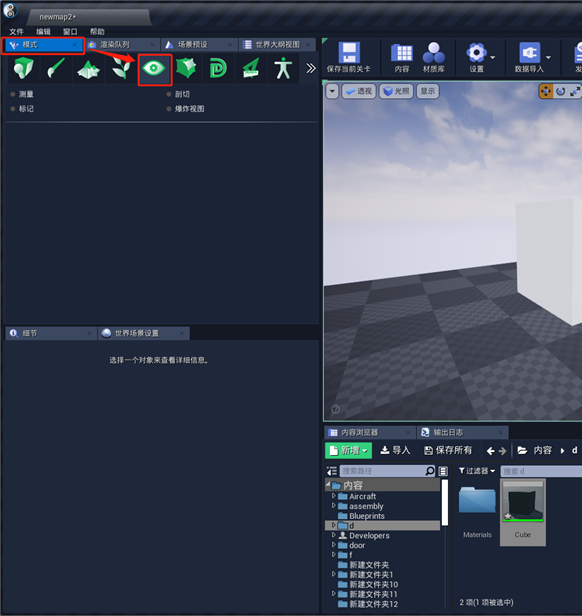This screenshot has height=616, width=582.
Task: Open the material library icon
Action: click(434, 53)
